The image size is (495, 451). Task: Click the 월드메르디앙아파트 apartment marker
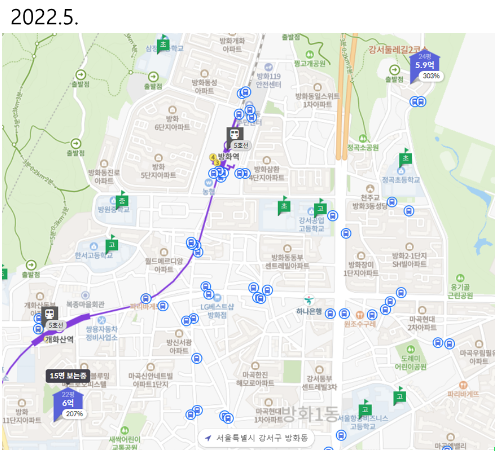(x=164, y=252)
